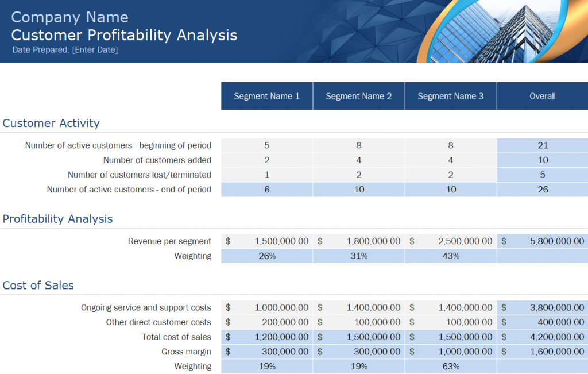588x374 pixels.
Task: Click revenue weighting cell 31%
Action: click(x=359, y=256)
